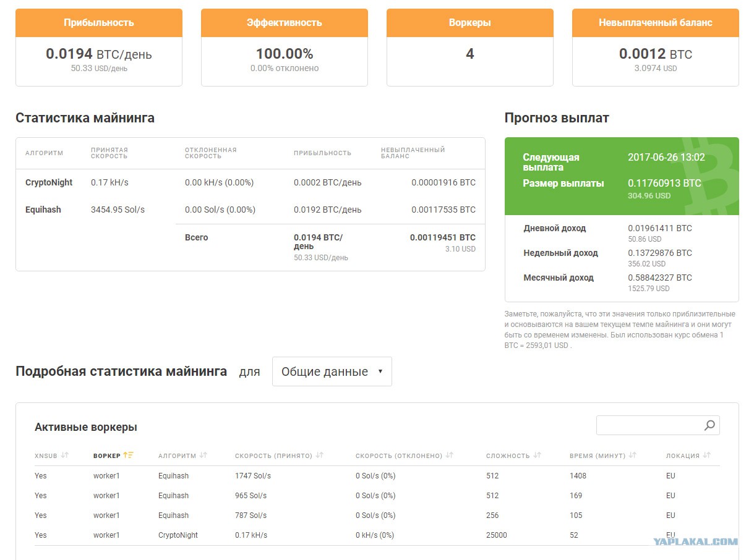Click CryptoNight algorithm in active workers table
The image size is (754, 560).
(178, 535)
